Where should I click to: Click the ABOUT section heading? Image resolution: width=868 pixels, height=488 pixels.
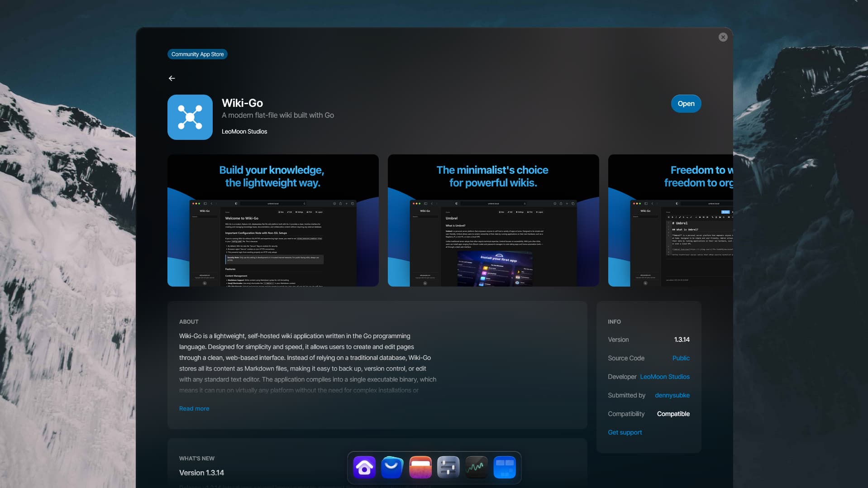point(189,322)
